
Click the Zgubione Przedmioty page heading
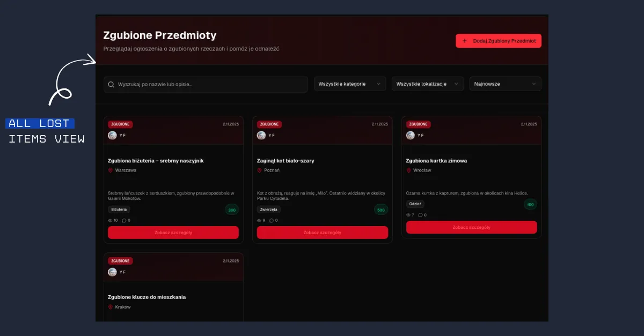coord(160,35)
